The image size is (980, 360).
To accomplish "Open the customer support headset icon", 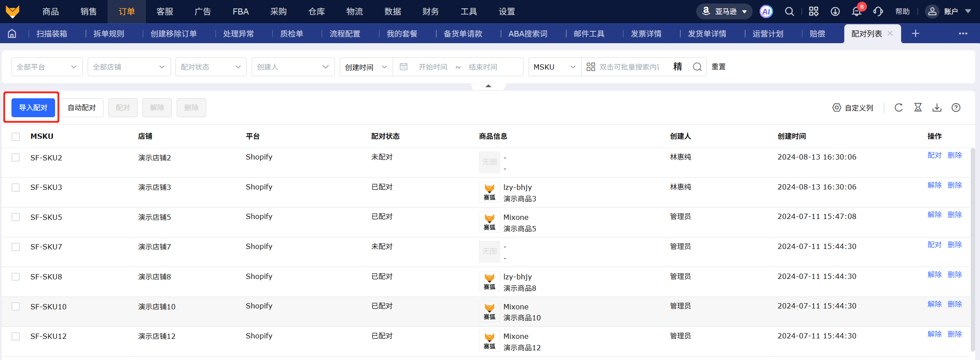I will point(878,11).
